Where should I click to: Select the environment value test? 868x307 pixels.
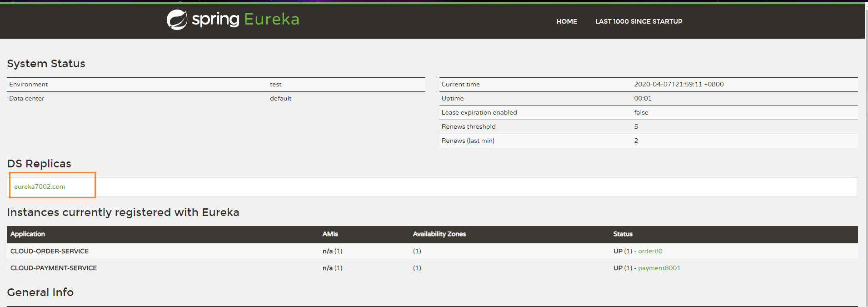coord(275,84)
